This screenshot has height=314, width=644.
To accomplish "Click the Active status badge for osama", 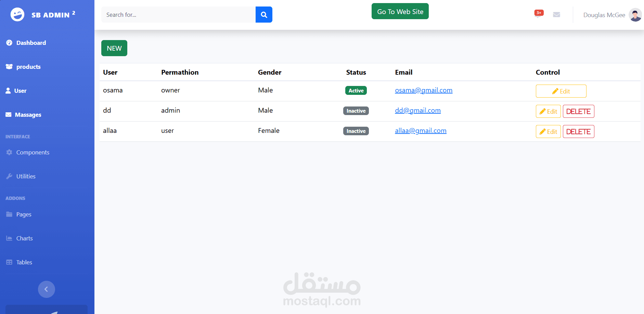I will point(356,90).
